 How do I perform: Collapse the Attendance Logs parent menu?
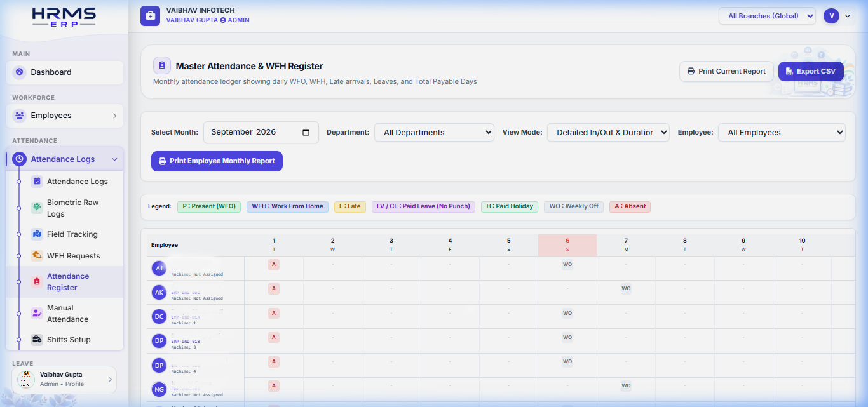click(64, 159)
